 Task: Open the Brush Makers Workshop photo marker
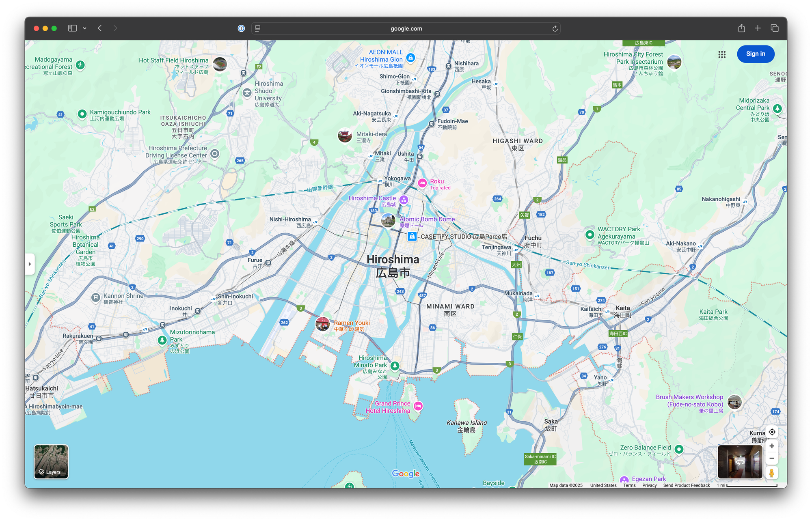[734, 402]
